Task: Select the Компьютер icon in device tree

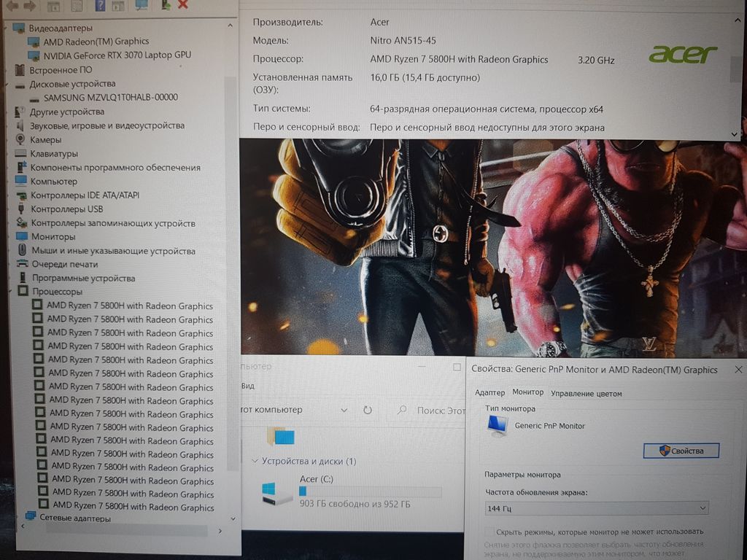Action: coord(21,181)
